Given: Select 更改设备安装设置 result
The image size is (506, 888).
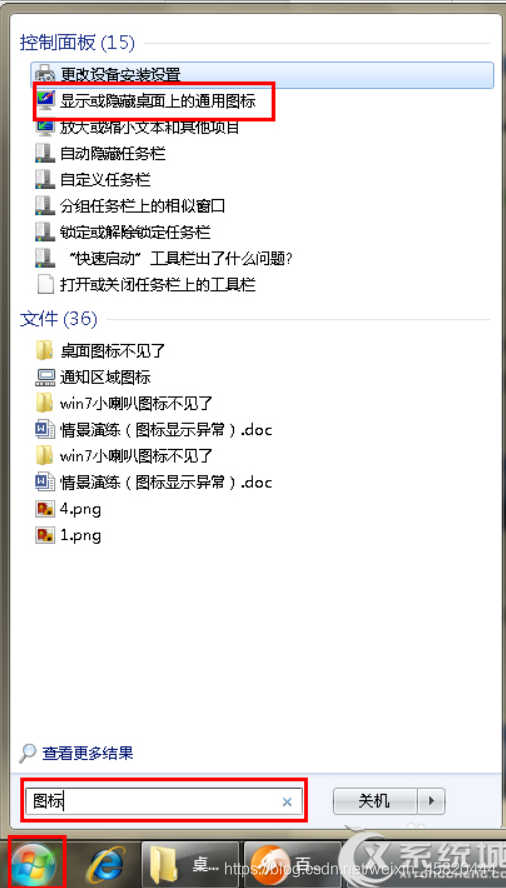Looking at the screenshot, I should (x=262, y=74).
